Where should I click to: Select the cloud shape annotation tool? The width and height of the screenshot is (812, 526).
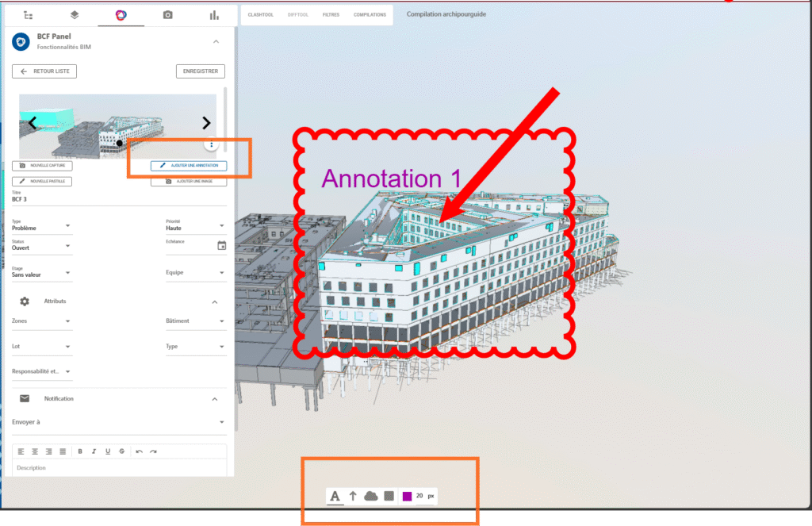point(370,497)
